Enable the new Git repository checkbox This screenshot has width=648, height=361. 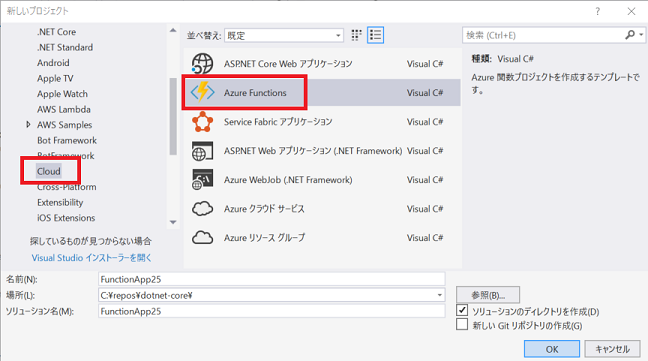tap(462, 325)
